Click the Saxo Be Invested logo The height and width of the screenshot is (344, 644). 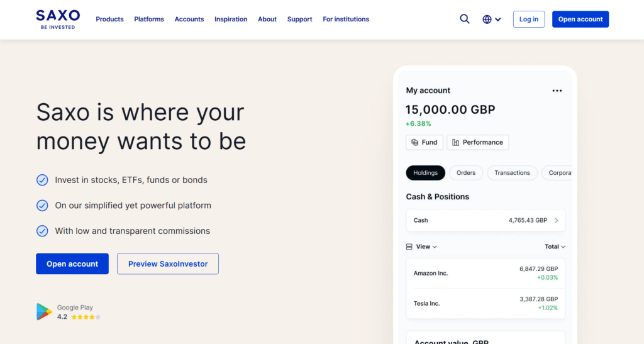tap(58, 19)
